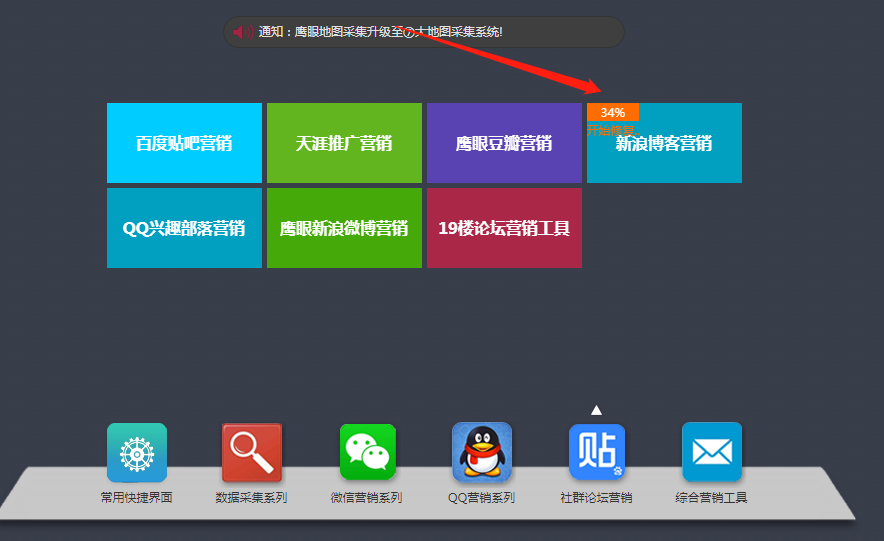This screenshot has height=541, width=884.
Task: Select the 微信营销系列 dock label
Action: 366,498
